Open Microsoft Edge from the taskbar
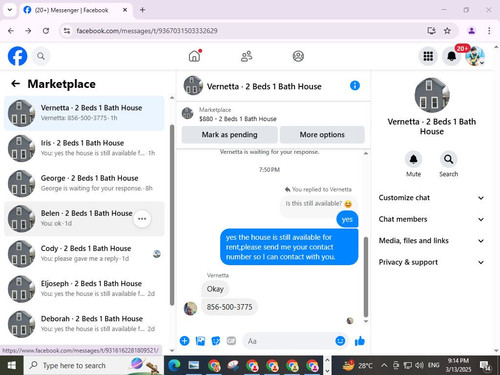This screenshot has height=375, width=500. point(174,365)
